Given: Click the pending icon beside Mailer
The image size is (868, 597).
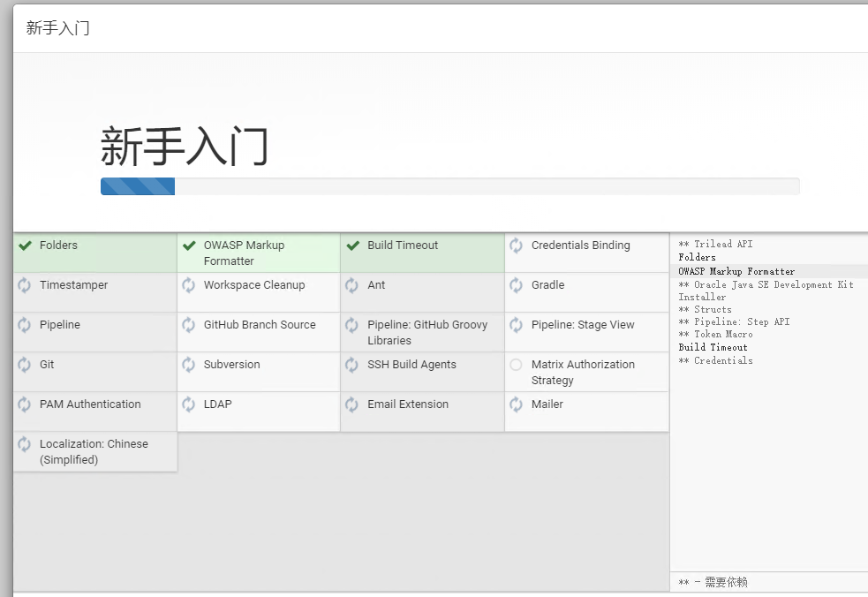Looking at the screenshot, I should click(x=517, y=404).
